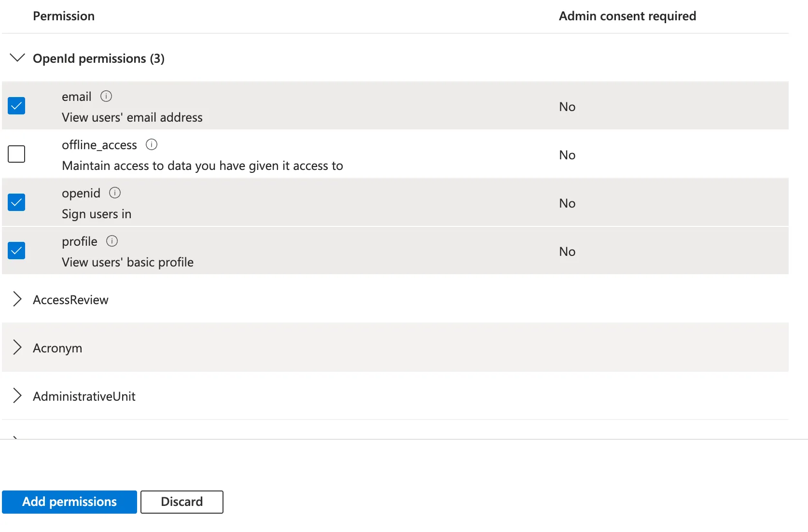Open the info tooltip for offline_access

(x=152, y=144)
